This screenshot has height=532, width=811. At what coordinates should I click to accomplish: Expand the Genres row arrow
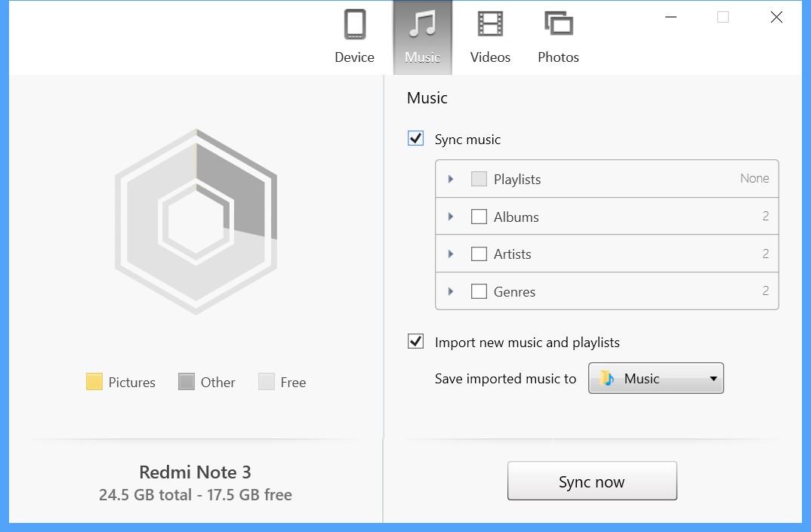451,291
